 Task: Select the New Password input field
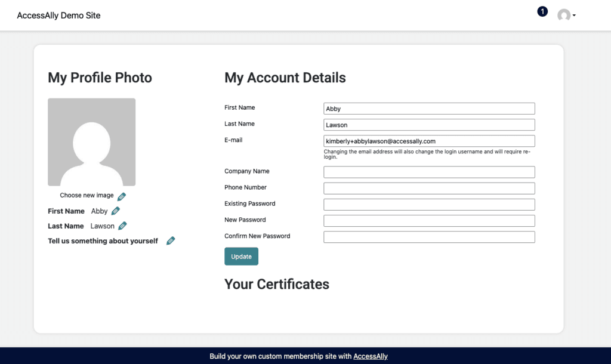pyautogui.click(x=429, y=220)
